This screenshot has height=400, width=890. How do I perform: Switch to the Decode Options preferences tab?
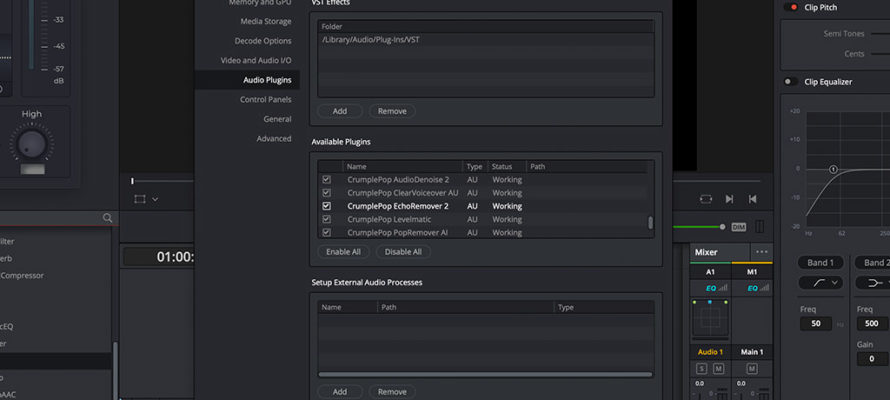(263, 41)
